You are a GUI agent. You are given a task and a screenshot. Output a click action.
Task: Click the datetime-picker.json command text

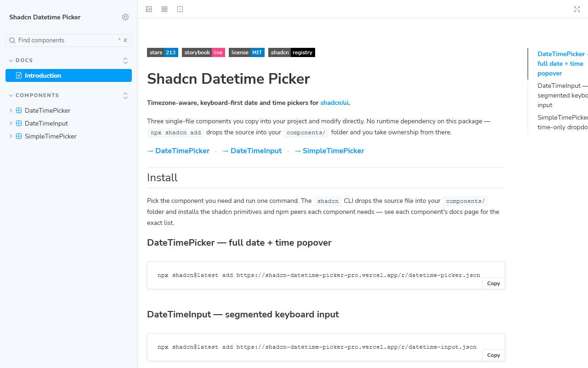point(319,275)
